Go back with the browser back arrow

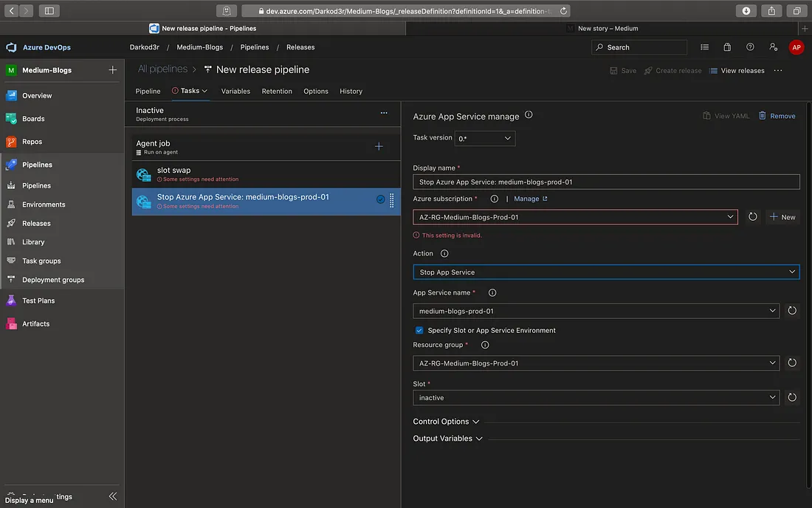coord(11,10)
